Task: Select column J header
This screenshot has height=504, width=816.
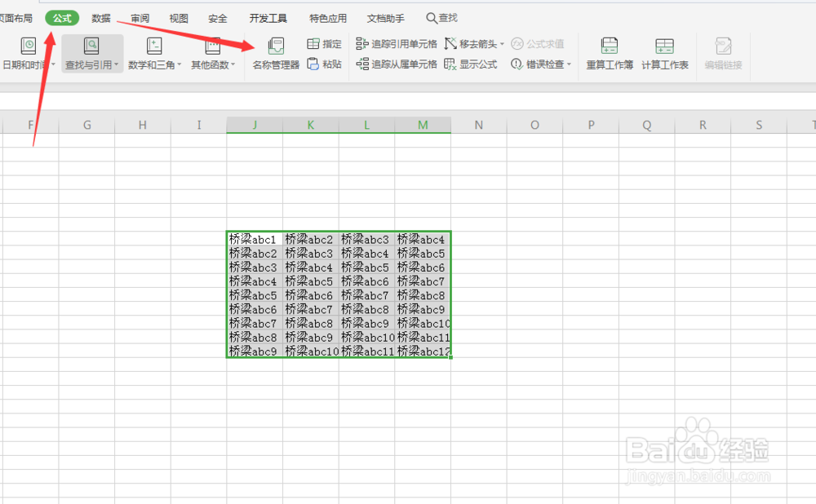Action: pyautogui.click(x=255, y=125)
